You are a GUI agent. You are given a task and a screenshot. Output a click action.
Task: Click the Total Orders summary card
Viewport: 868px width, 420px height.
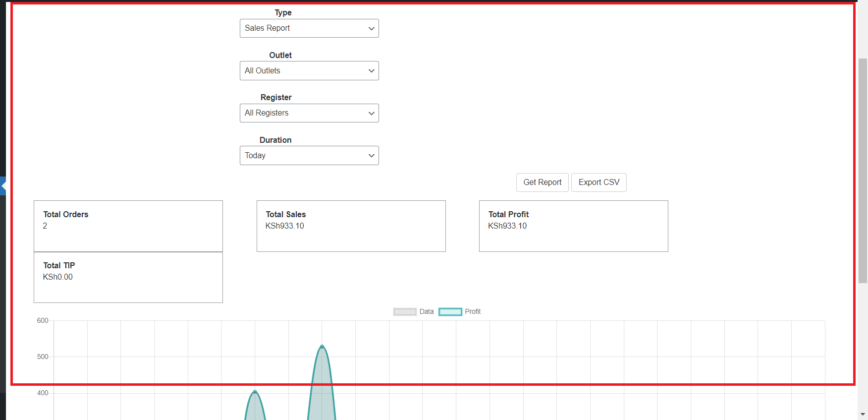[x=128, y=226]
